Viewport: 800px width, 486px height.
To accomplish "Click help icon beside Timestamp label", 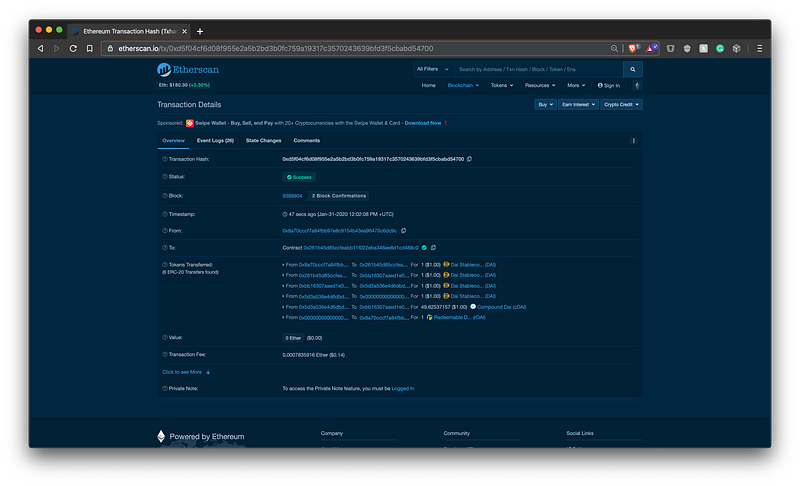I will pos(165,214).
